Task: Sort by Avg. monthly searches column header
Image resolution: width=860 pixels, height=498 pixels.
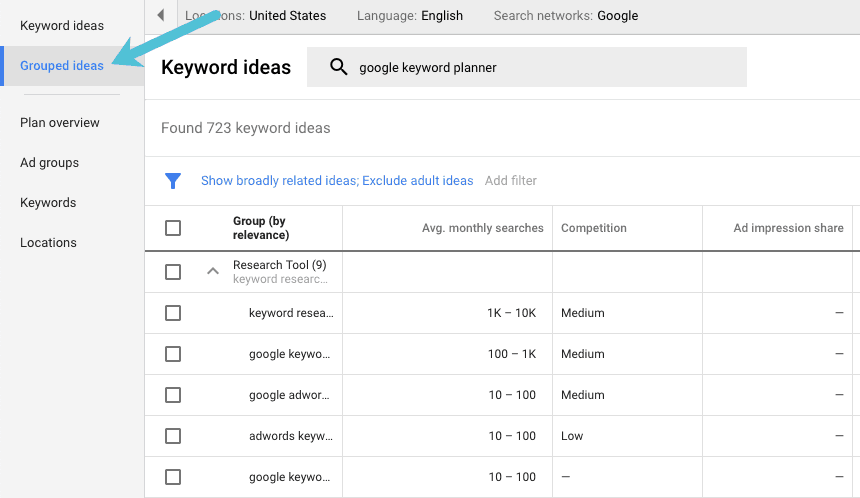Action: [x=482, y=228]
